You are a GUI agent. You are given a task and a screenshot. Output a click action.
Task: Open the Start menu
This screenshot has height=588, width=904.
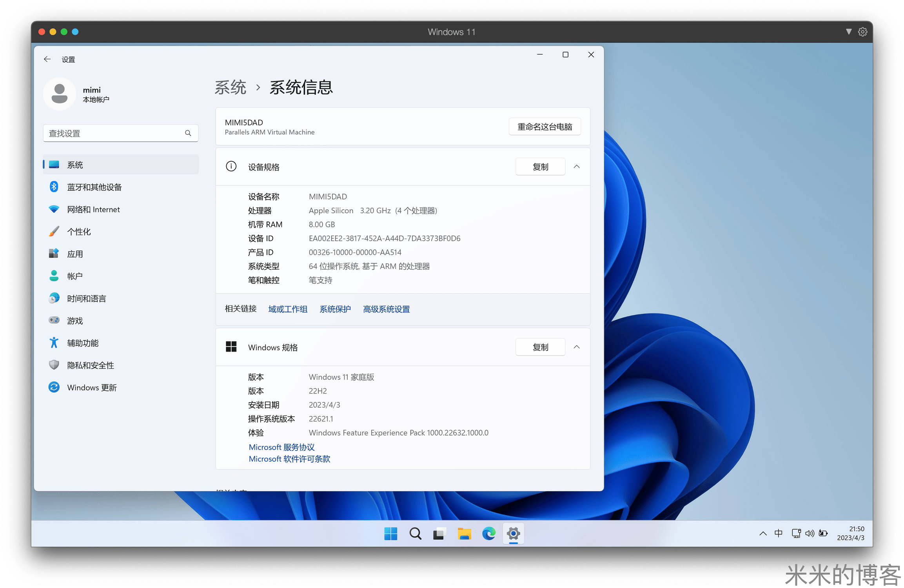tap(390, 534)
